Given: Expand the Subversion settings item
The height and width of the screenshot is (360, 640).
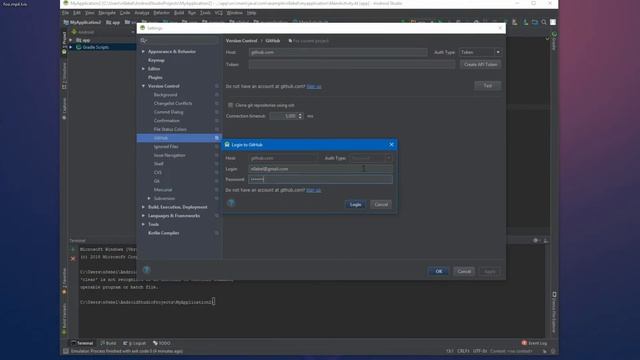Looking at the screenshot, I should [x=149, y=198].
